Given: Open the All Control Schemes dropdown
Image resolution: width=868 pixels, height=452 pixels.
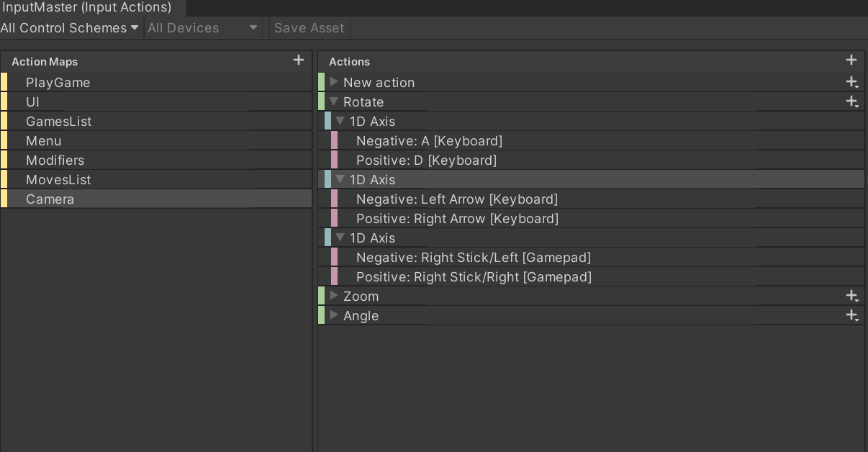Looking at the screenshot, I should click(70, 28).
